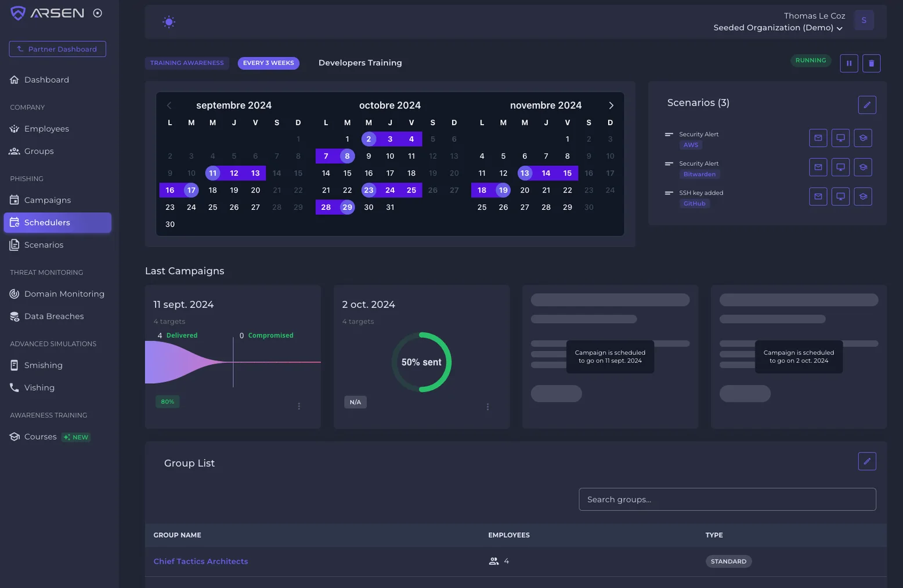The width and height of the screenshot is (903, 588).
Task: Pause the running Developers Training scheduler
Action: point(849,63)
